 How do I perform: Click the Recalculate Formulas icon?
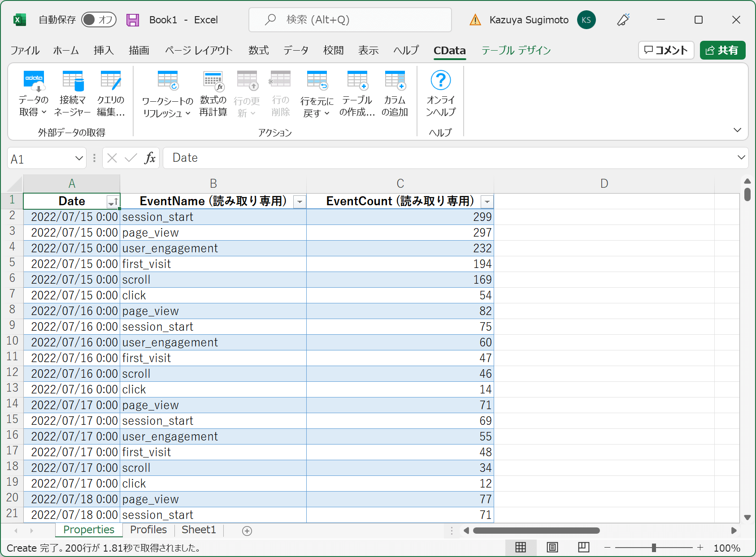tap(213, 81)
